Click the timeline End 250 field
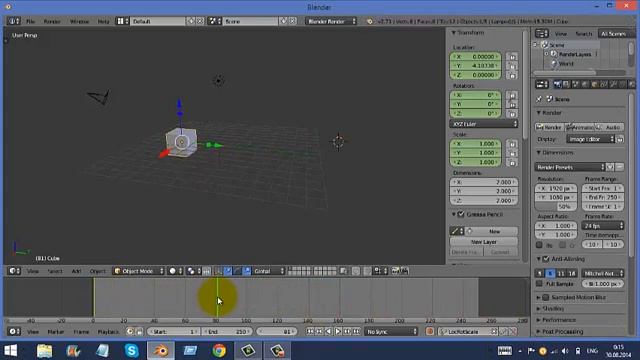The height and width of the screenshot is (360, 640). 227,332
